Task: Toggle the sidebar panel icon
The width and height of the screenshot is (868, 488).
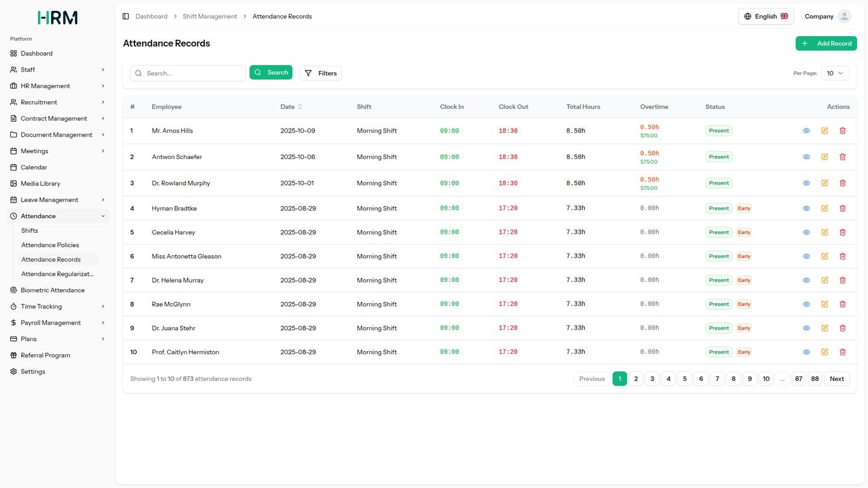Action: point(125,16)
